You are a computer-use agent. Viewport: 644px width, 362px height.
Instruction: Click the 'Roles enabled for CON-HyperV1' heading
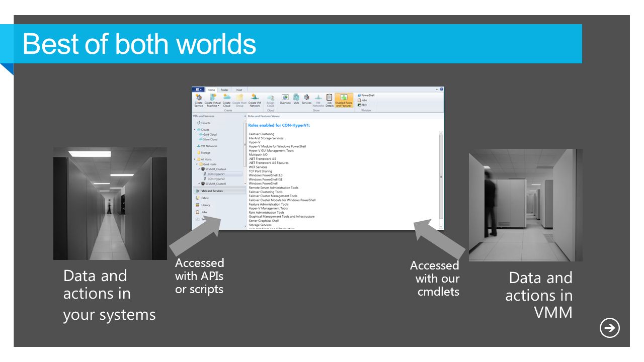tap(279, 125)
